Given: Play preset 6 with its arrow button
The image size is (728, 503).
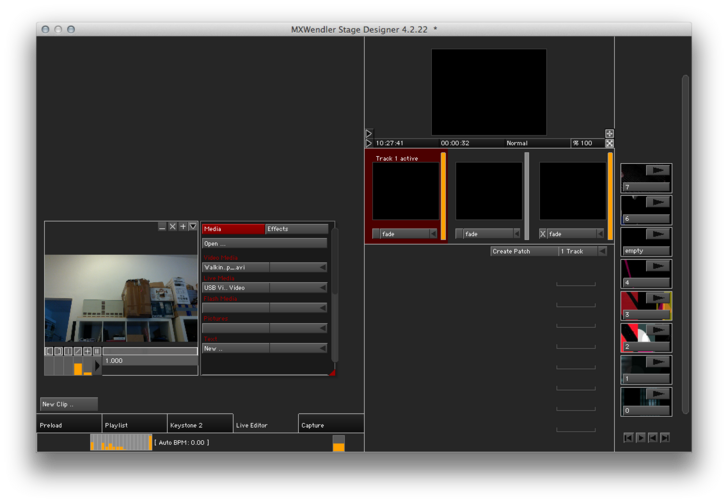Looking at the screenshot, I should pos(658,202).
